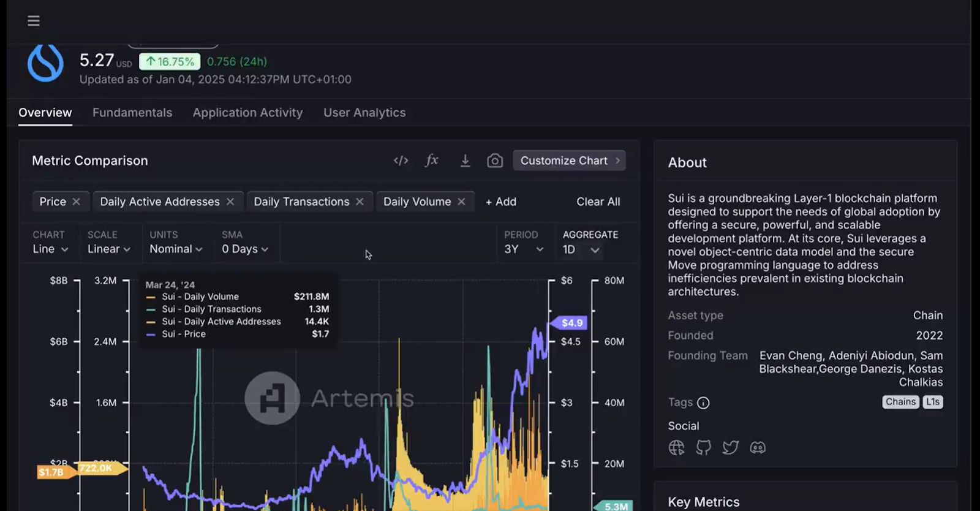Switch to the Overview tab
Image resolution: width=980 pixels, height=511 pixels.
tap(45, 113)
